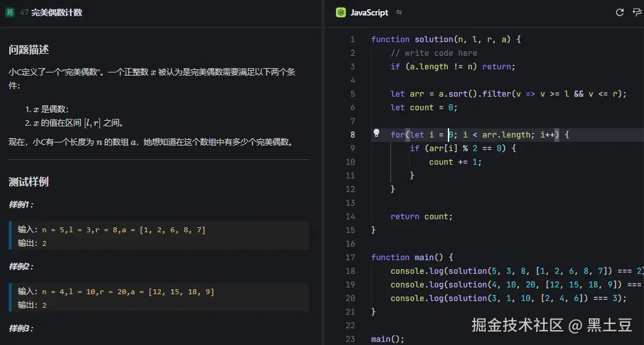The height and width of the screenshot is (345, 644).
Task: Click the problem title 完美偶数计数
Action: tap(57, 12)
